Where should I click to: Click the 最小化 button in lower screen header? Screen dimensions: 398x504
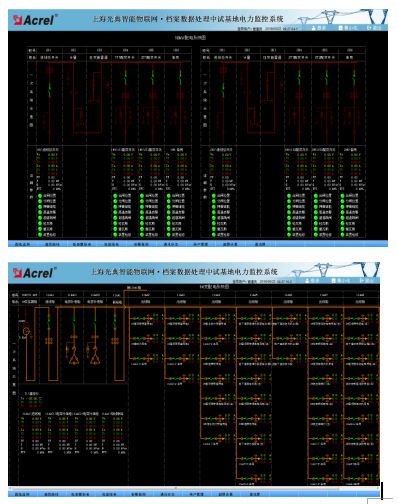[x=341, y=280]
